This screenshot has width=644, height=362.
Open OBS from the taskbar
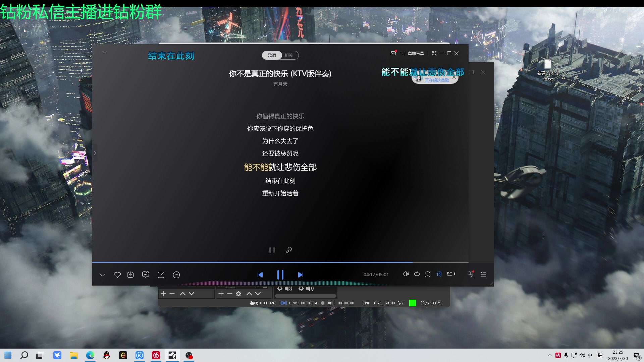189,355
